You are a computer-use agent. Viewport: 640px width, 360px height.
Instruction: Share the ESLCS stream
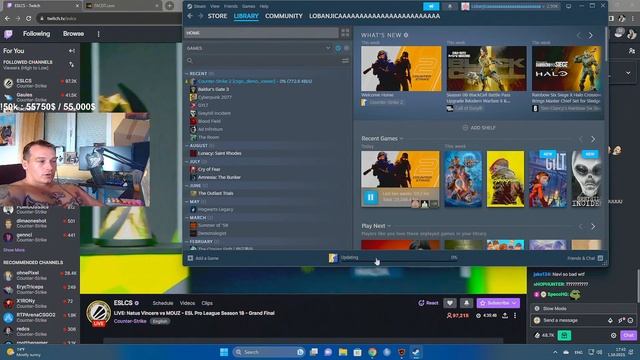coord(505,316)
